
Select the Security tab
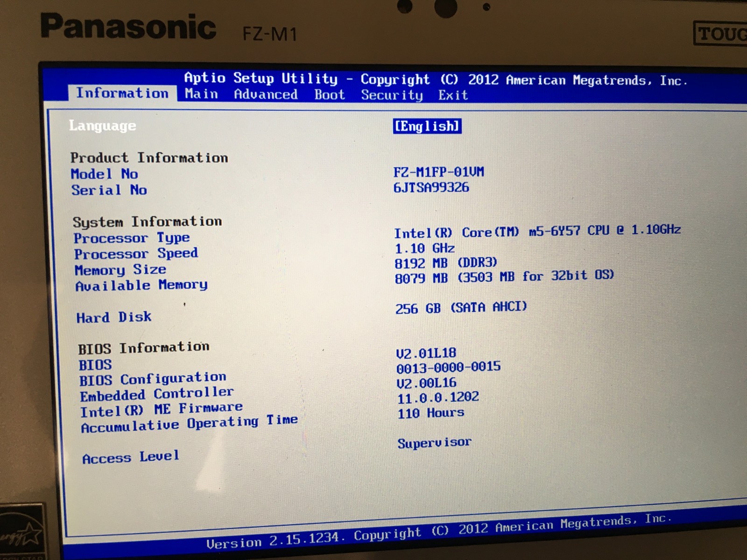click(392, 95)
